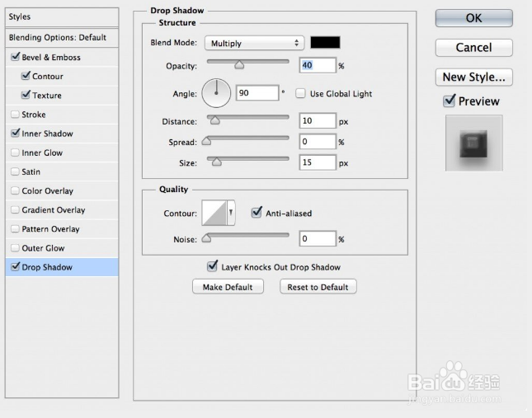The width and height of the screenshot is (532, 418).
Task: Open the Bevel & Emboss settings
Action: click(51, 57)
